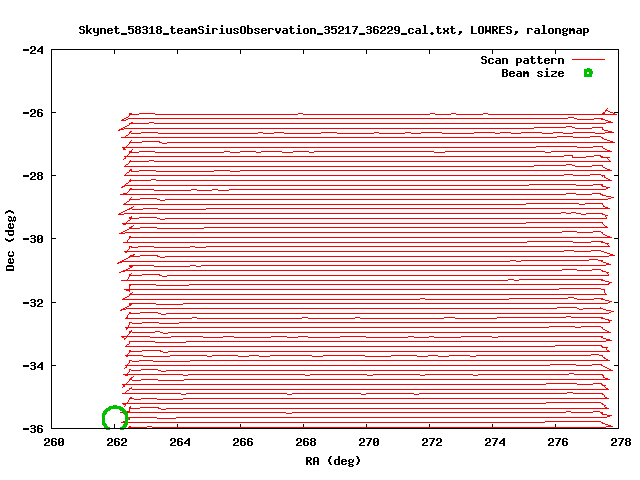Click the x-axis tick label 272
The image size is (640, 480).
pos(432,442)
